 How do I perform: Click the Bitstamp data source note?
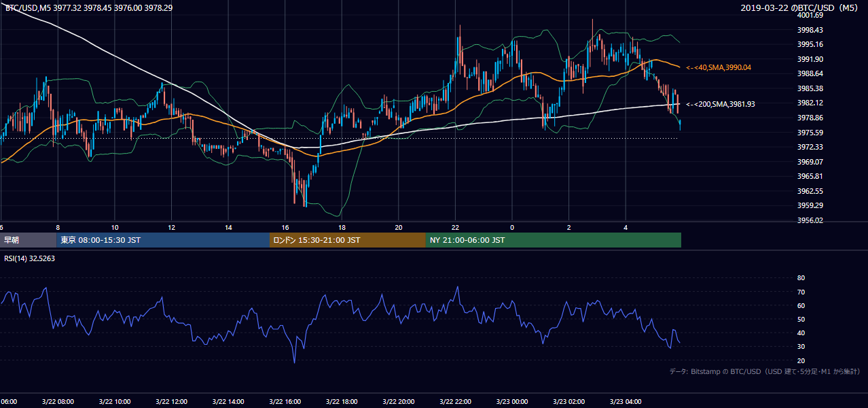pyautogui.click(x=765, y=371)
